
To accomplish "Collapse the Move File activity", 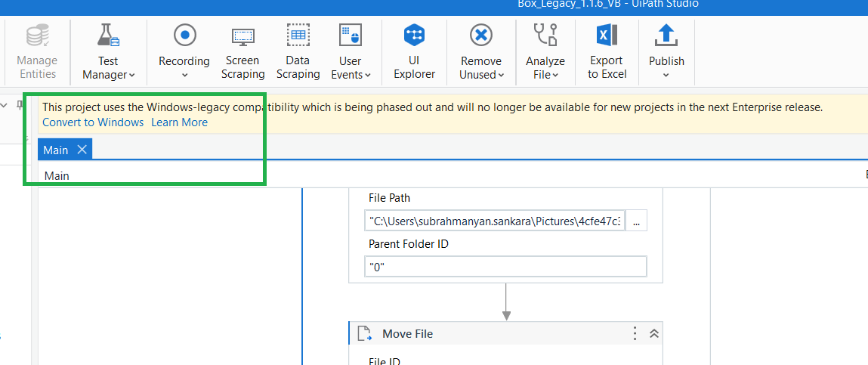I will [x=653, y=333].
